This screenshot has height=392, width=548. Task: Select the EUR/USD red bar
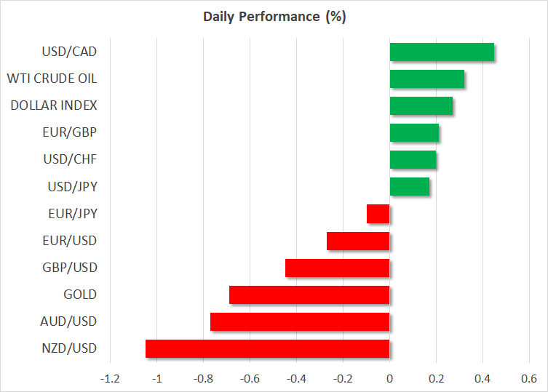358,241
